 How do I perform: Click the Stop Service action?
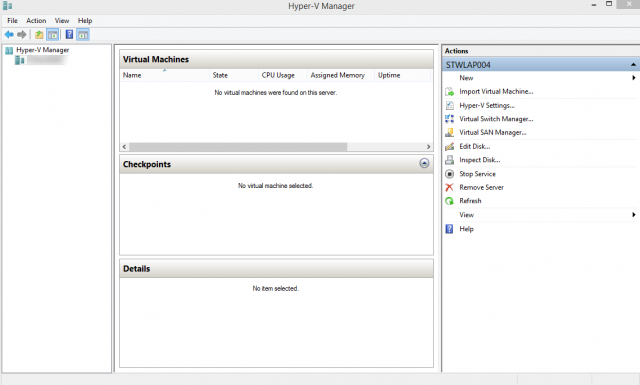click(477, 174)
